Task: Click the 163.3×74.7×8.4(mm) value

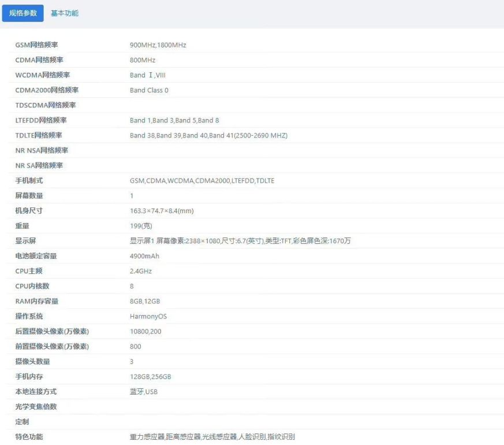Action: tap(162, 211)
